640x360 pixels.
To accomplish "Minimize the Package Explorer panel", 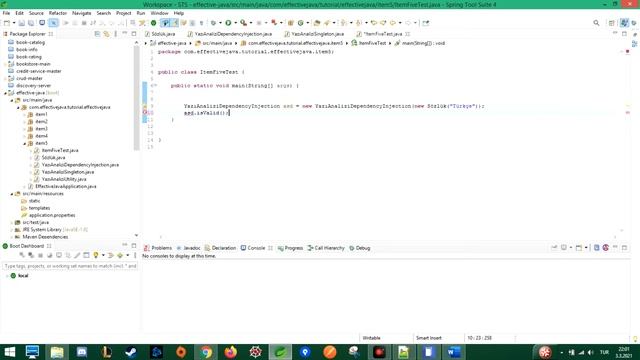I will (x=125, y=33).
